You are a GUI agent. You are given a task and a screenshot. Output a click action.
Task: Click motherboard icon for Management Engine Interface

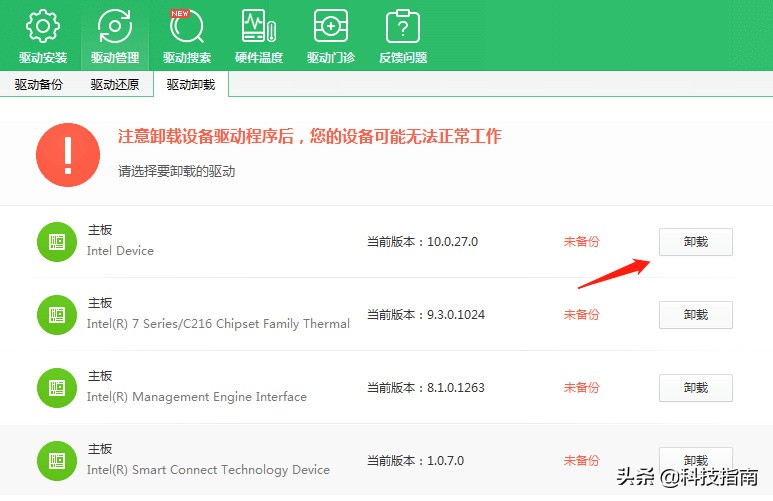pyautogui.click(x=57, y=388)
